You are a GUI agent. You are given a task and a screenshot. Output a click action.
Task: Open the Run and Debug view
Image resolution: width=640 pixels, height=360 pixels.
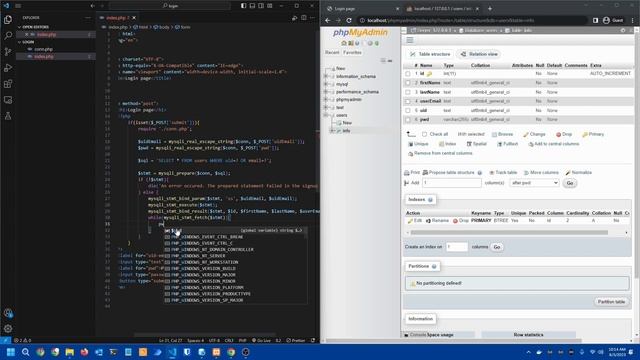[x=8, y=68]
